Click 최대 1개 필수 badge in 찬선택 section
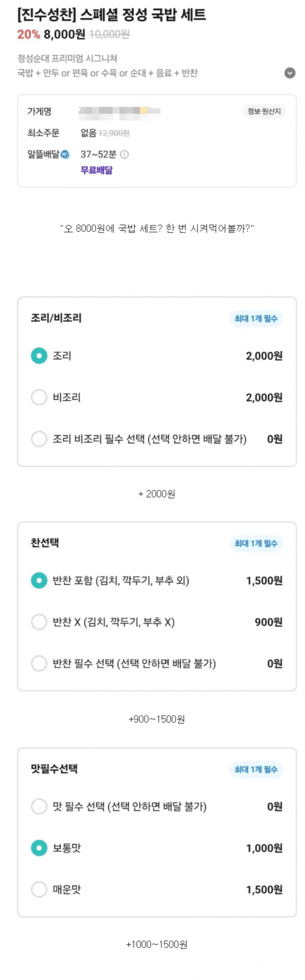This screenshot has width=305, height=980. click(x=256, y=544)
